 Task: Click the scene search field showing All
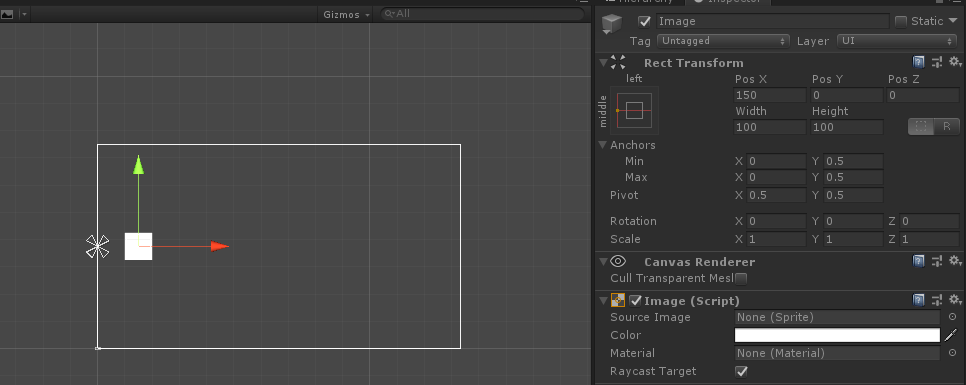pos(482,14)
